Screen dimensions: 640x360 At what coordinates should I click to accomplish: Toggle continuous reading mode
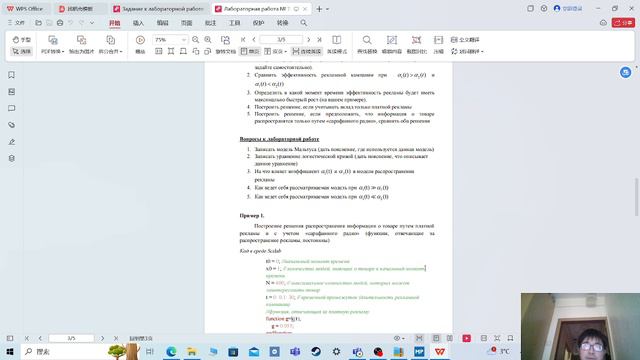tap(307, 51)
